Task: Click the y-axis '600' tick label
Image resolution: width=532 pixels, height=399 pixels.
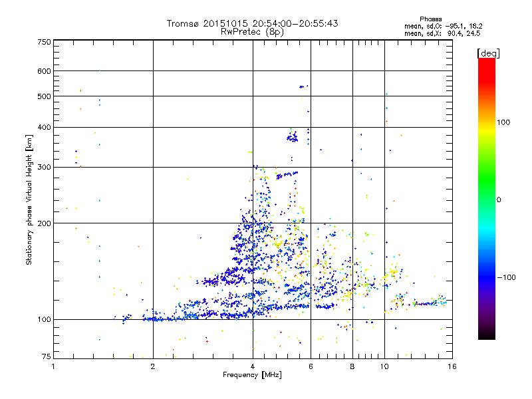Action: pyautogui.click(x=44, y=71)
